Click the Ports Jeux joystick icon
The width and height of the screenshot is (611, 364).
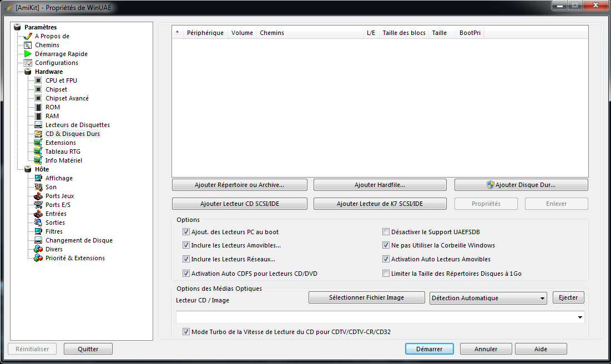click(x=38, y=196)
